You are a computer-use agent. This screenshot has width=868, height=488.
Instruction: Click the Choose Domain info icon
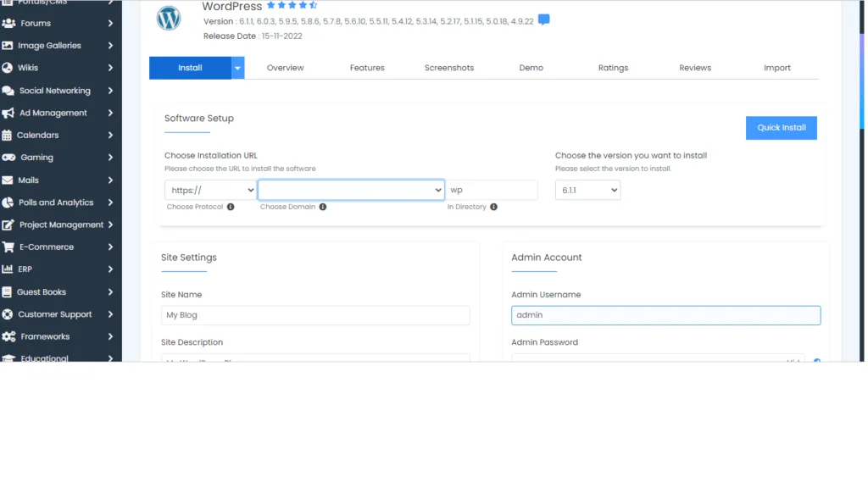pyautogui.click(x=323, y=207)
